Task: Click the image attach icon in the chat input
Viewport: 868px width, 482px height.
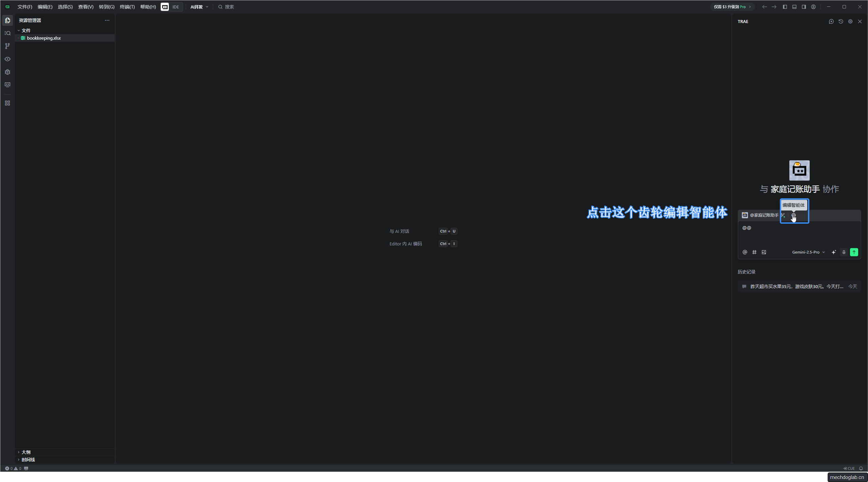Action: tap(764, 252)
